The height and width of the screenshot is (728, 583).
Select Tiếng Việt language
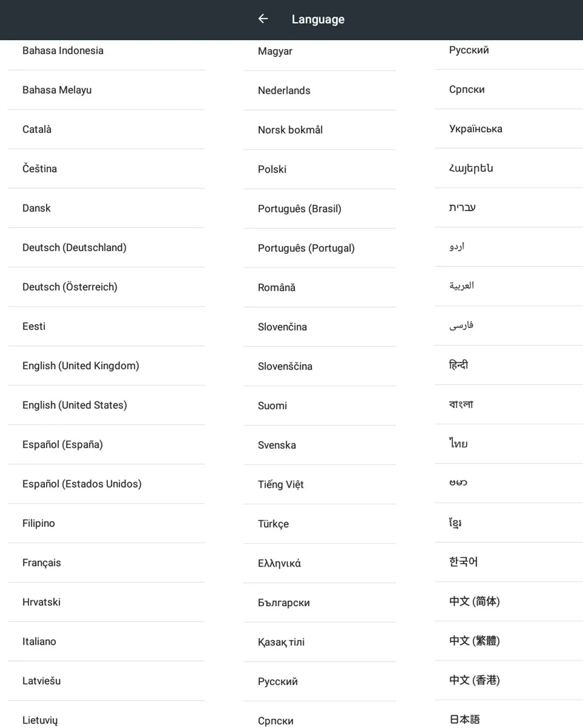click(x=319, y=484)
